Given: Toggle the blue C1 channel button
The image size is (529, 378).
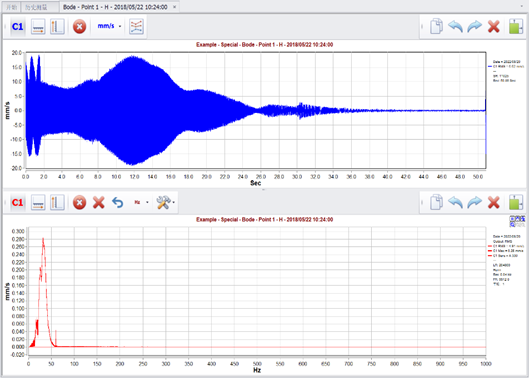Looking at the screenshot, I should [x=17, y=27].
